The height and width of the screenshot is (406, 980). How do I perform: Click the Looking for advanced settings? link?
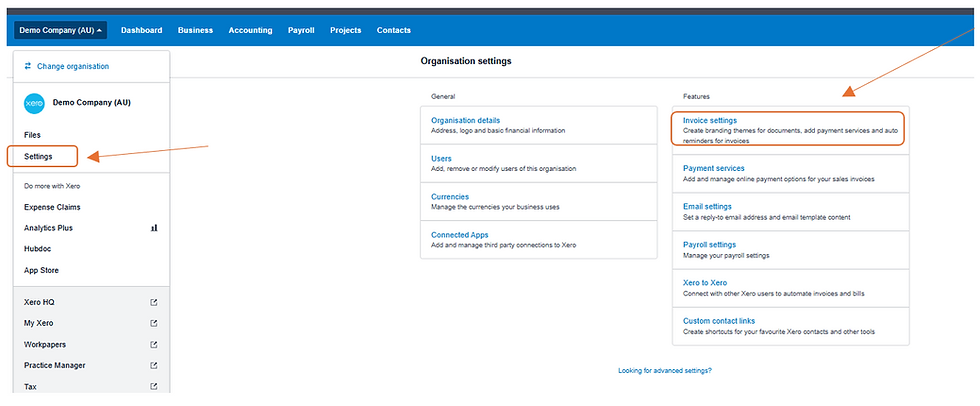coord(665,370)
